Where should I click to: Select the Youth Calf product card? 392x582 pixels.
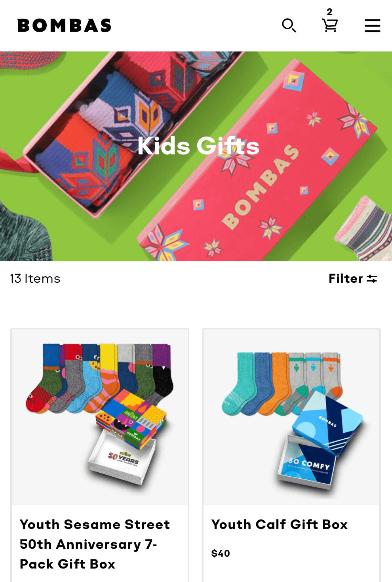(x=291, y=455)
